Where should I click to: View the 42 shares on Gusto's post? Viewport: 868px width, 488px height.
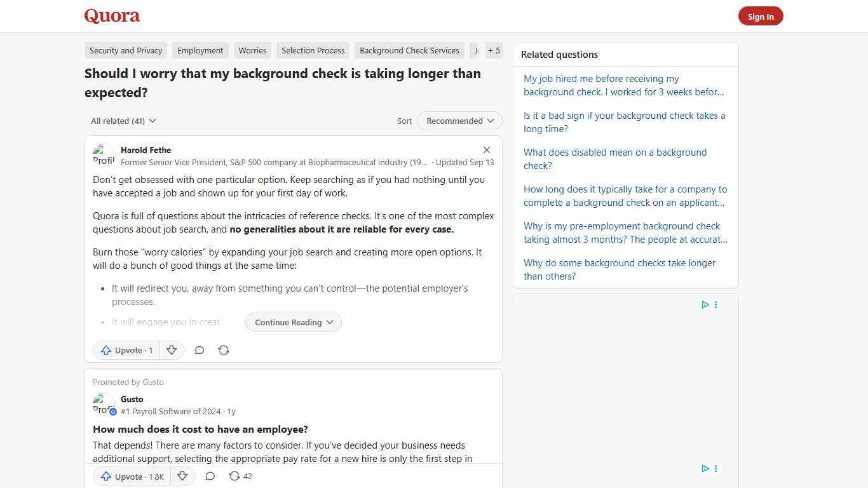(240, 476)
